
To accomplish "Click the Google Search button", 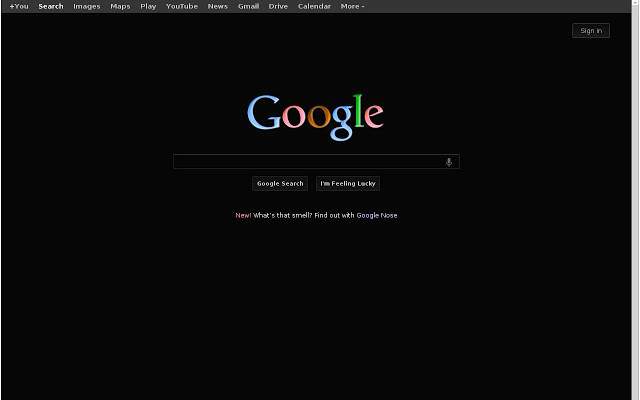I will (x=280, y=184).
